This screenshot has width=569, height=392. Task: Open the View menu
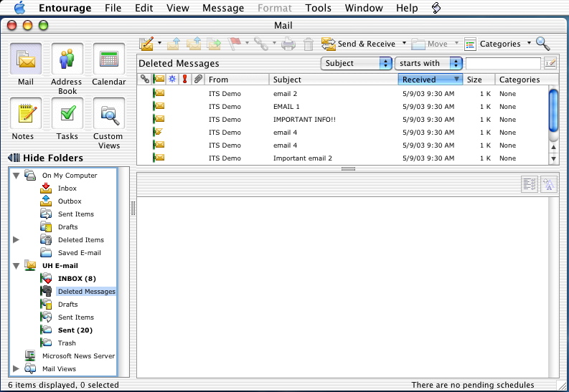click(178, 8)
